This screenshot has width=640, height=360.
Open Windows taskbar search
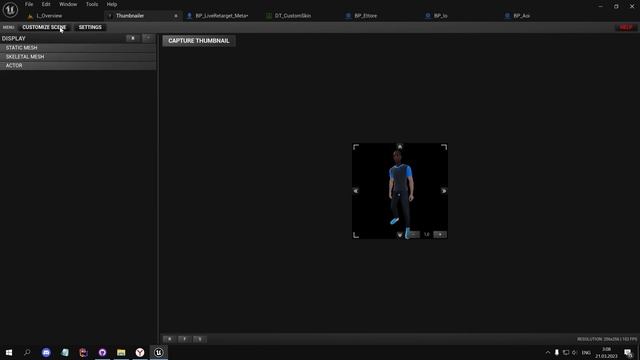pos(27,352)
